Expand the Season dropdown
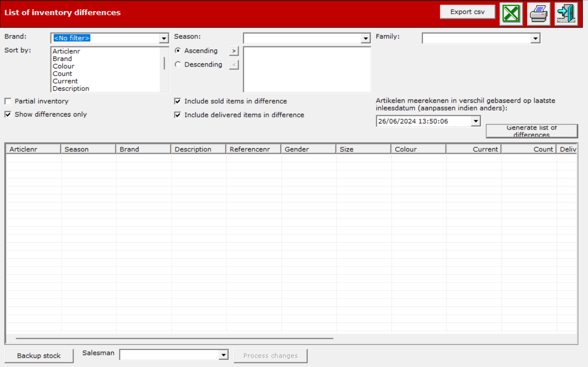The height and width of the screenshot is (367, 588). click(366, 39)
